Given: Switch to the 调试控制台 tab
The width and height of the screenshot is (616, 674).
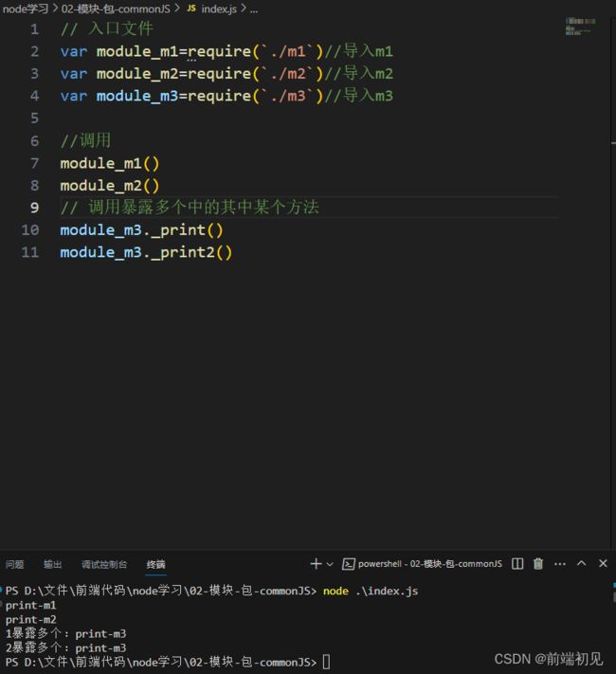Looking at the screenshot, I should tap(104, 564).
